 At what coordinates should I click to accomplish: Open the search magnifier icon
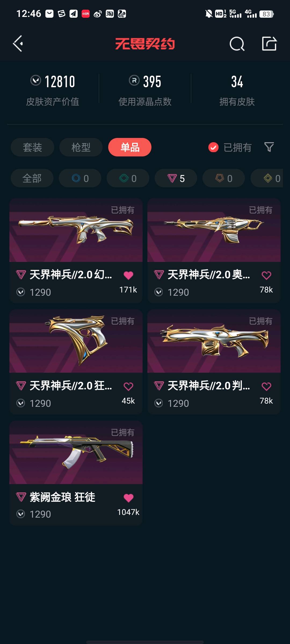click(x=237, y=43)
